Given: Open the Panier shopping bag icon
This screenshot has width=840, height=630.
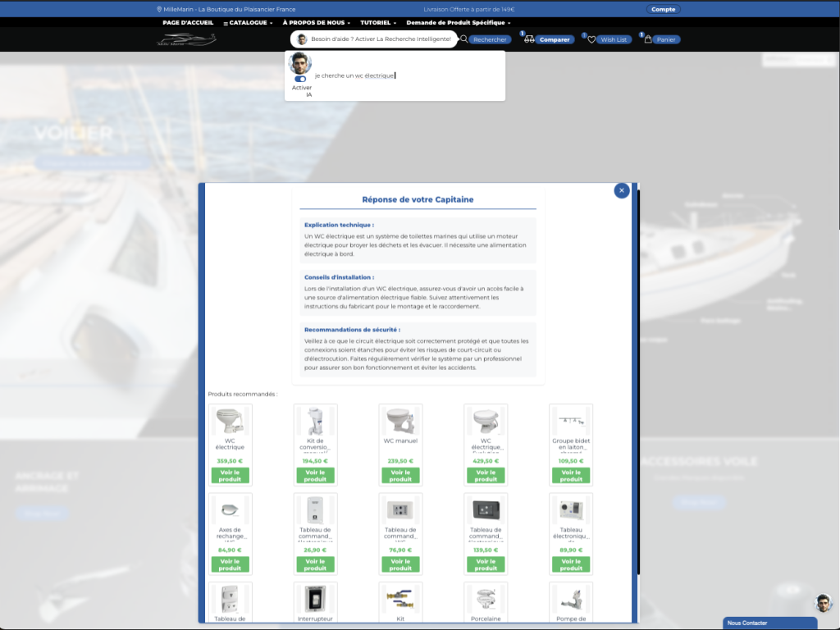Looking at the screenshot, I should point(648,39).
